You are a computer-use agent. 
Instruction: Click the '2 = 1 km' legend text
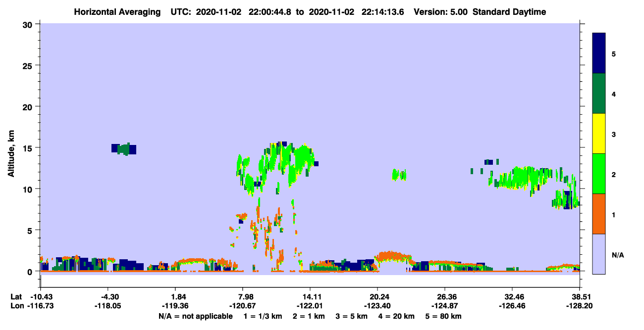coord(310,316)
